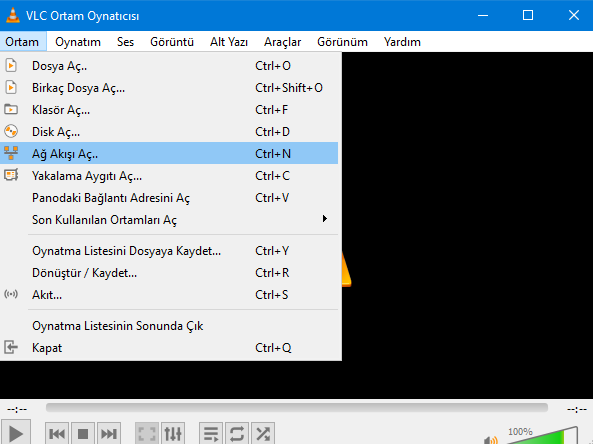Screen dimensions: 593x444
Task: Skip to next track
Action: pos(109,433)
